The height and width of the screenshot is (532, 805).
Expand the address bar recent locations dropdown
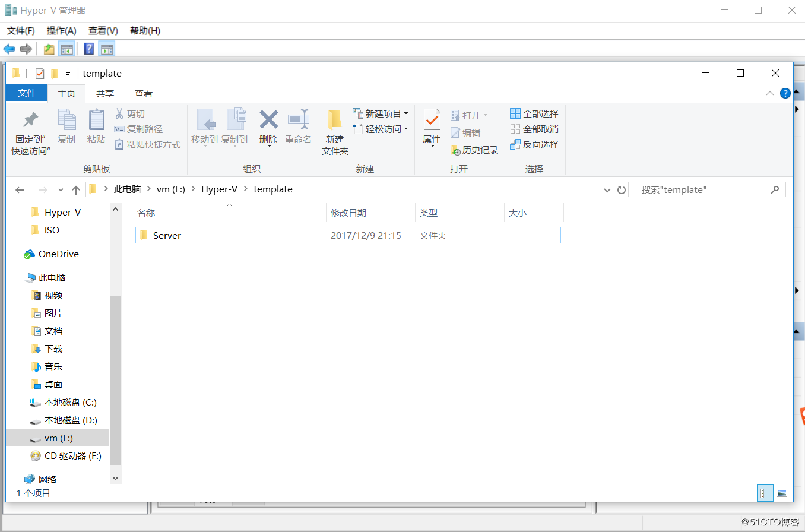click(607, 189)
